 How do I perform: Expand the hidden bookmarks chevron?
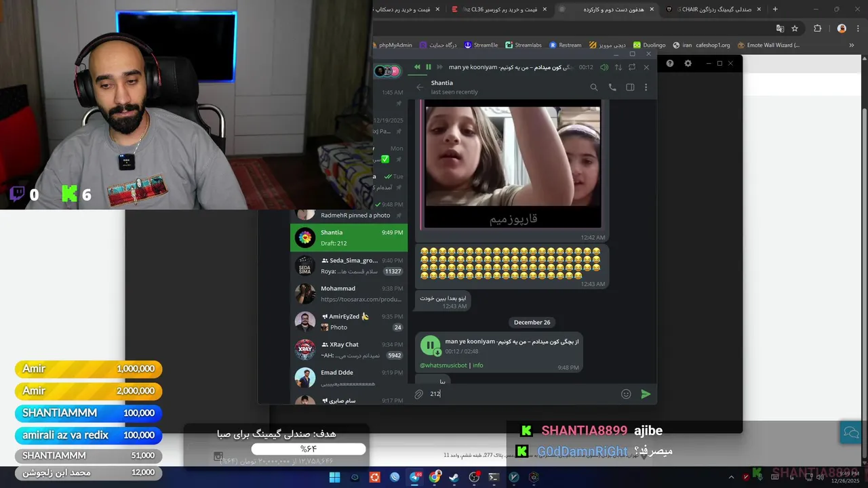852,45
